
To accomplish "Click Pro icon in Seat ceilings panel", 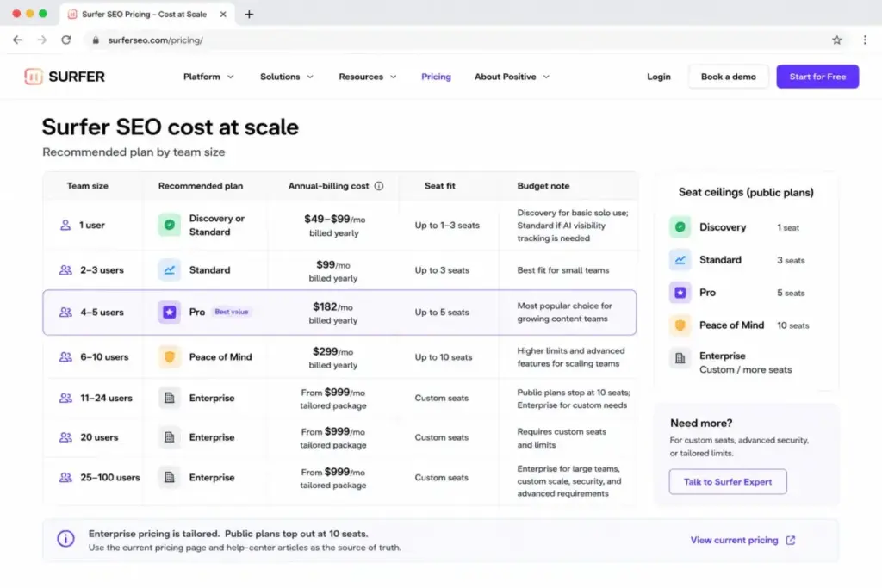I will (x=680, y=293).
